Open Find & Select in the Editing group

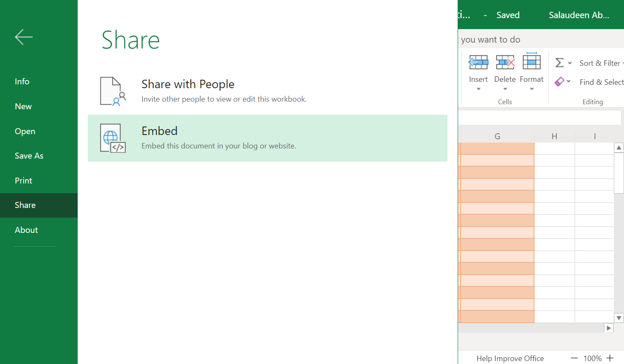coord(601,82)
